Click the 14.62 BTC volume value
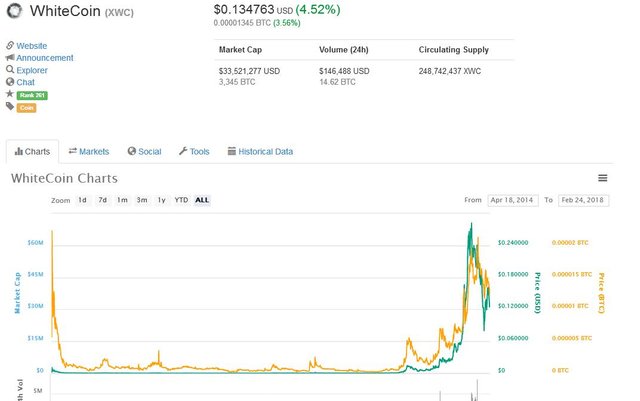640x401 pixels. pyautogui.click(x=337, y=82)
